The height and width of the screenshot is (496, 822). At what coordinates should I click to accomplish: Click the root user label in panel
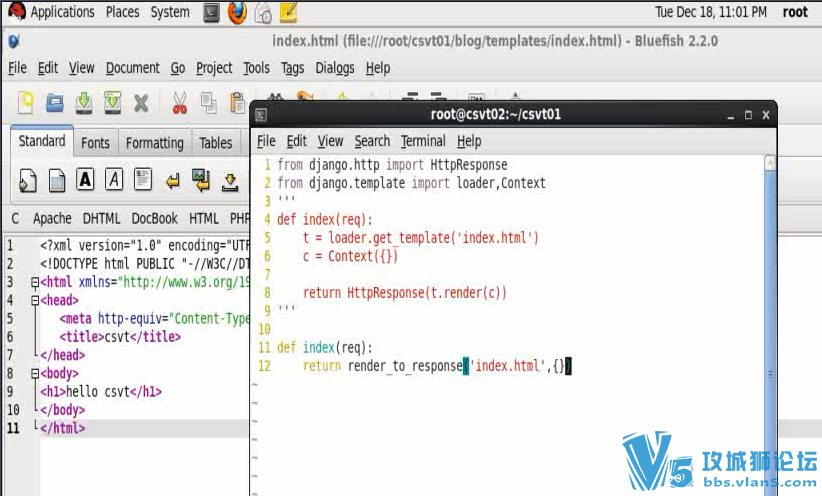(x=795, y=12)
